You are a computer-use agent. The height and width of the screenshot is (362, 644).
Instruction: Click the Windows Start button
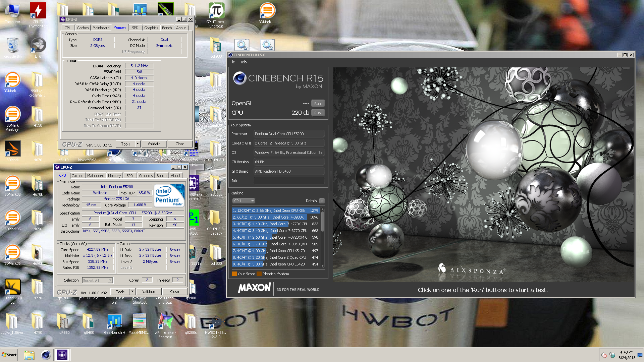[x=9, y=355]
